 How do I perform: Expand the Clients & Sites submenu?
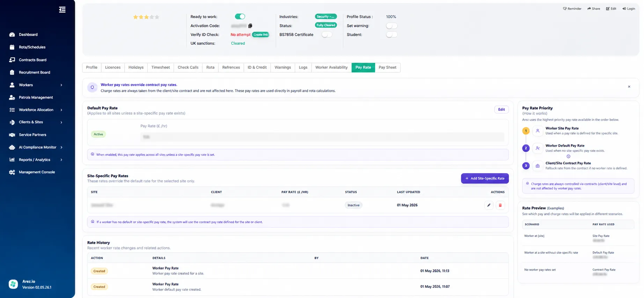pyautogui.click(x=61, y=122)
